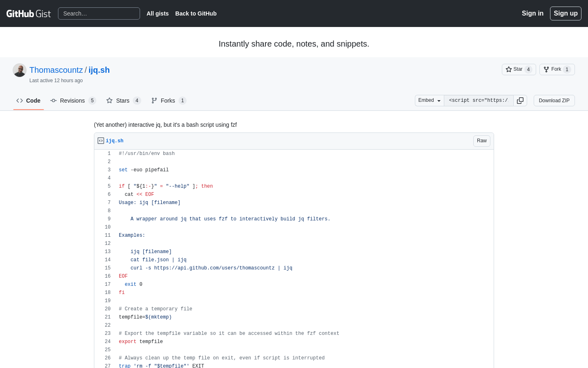Click the Forks tab branch icon
The width and height of the screenshot is (588, 368).
pyautogui.click(x=154, y=101)
